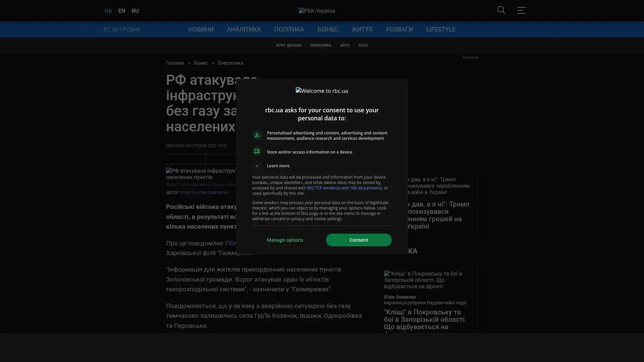Open the search magnifier icon
Viewport: 644px width, 362px height.
tap(501, 10)
